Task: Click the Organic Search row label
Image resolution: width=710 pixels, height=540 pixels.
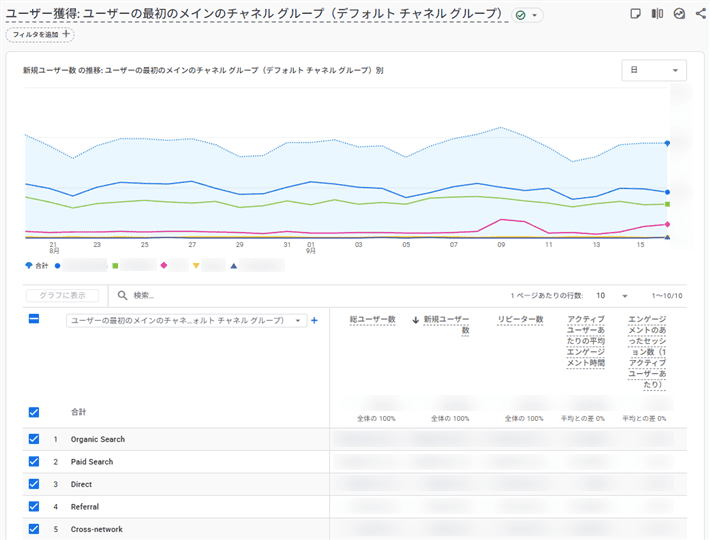Action: click(98, 439)
